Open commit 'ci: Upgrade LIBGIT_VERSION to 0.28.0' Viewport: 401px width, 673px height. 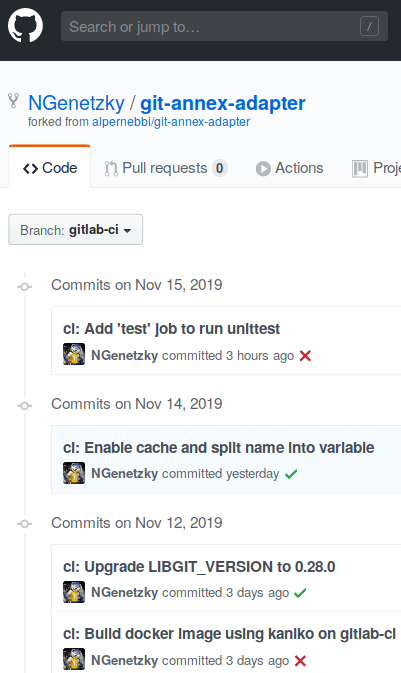tap(199, 567)
